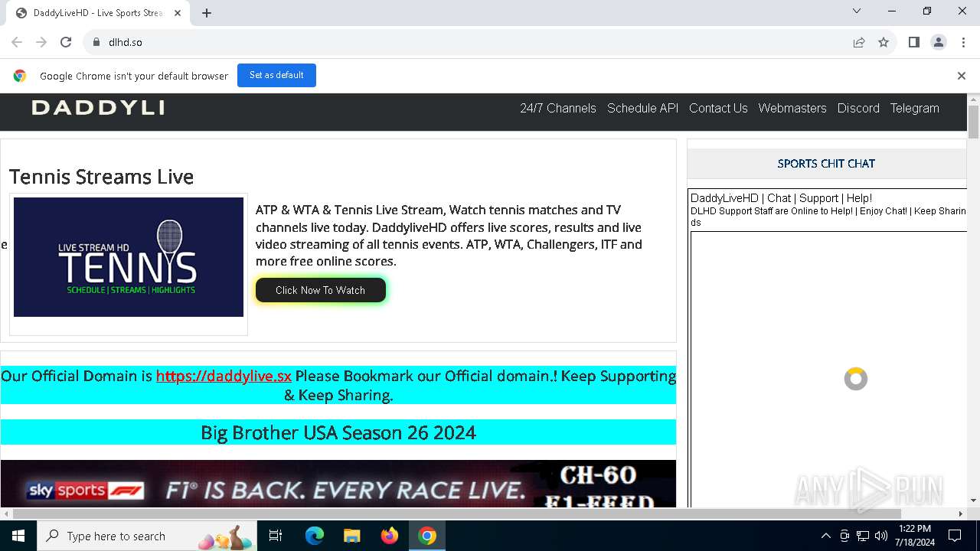Open the browser side panel
Viewport: 980px width, 551px height.
pos(913,42)
